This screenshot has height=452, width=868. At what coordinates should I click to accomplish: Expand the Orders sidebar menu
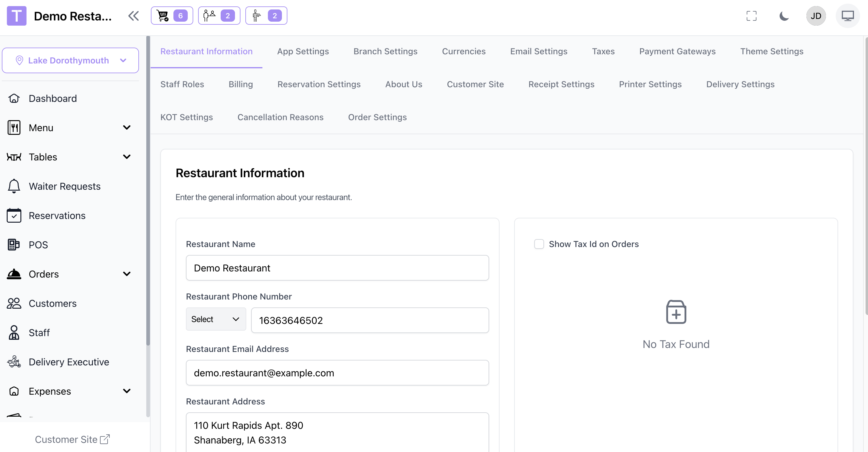126,274
